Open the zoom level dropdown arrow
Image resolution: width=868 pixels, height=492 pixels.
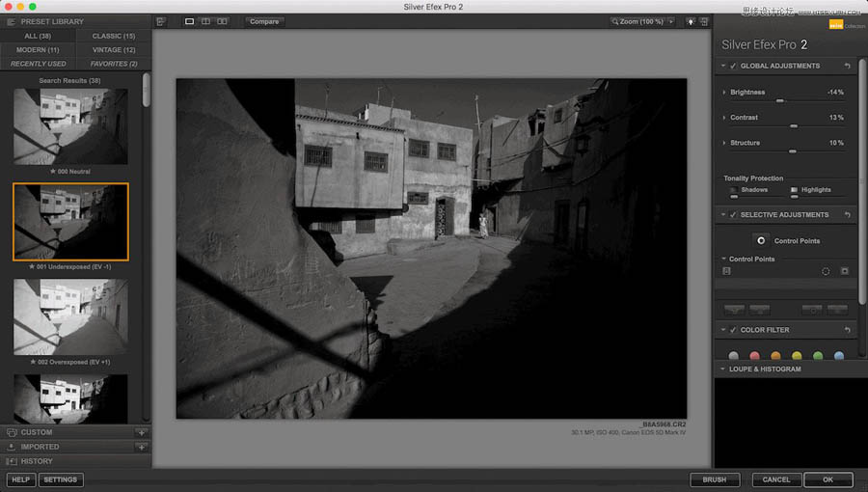pos(671,21)
